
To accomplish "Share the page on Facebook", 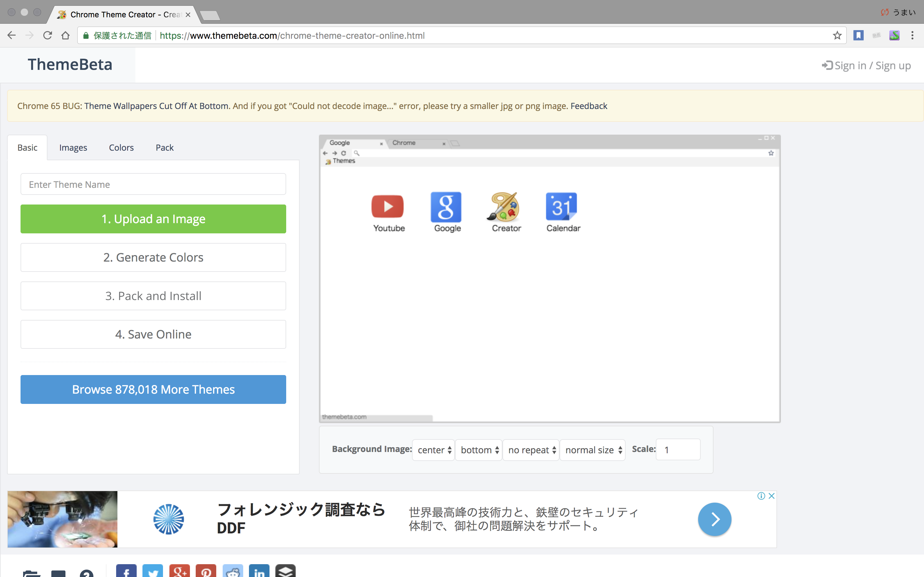I will 126,571.
